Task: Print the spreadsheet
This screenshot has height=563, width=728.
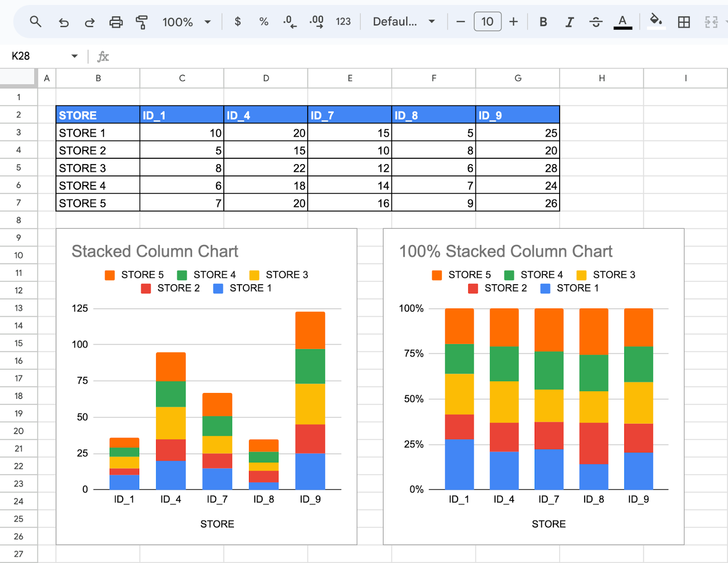Action: (116, 22)
